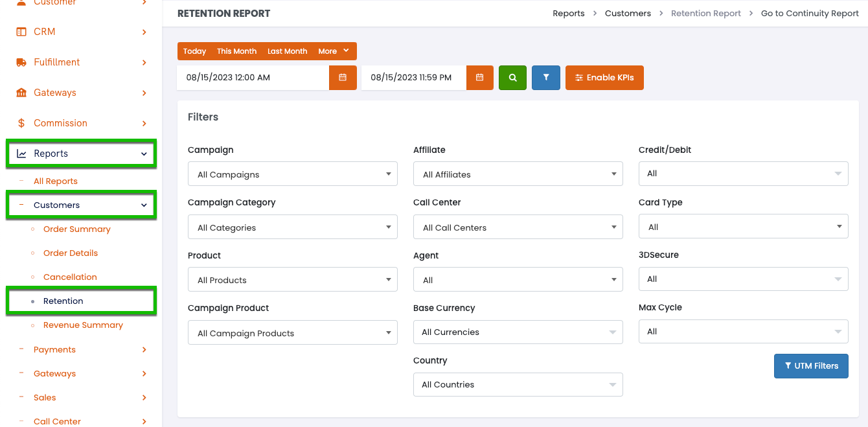Open the Card Type dropdown
The width and height of the screenshot is (868, 427).
743,227
